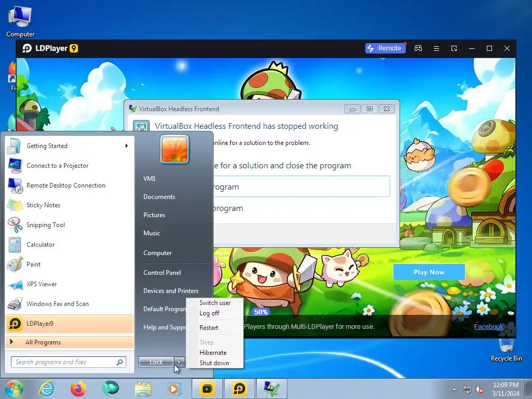Launch Internet Explorer from the taskbar
The height and width of the screenshot is (399, 532).
(46, 389)
